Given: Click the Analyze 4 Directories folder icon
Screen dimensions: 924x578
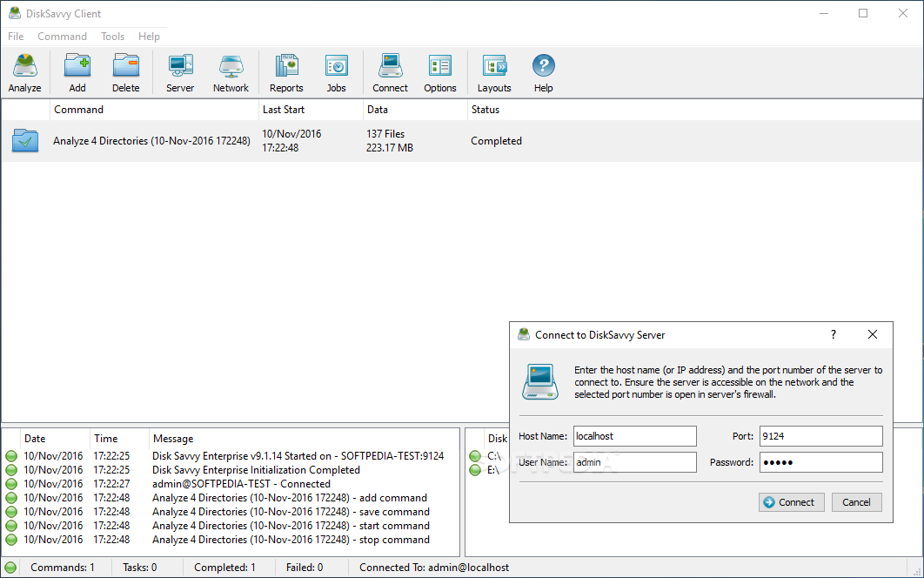Looking at the screenshot, I should [x=25, y=141].
